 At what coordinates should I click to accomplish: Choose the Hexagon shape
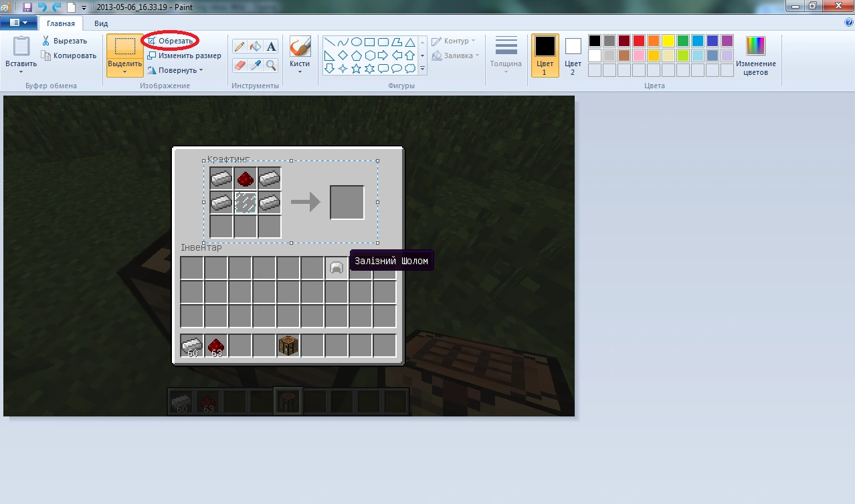point(370,55)
